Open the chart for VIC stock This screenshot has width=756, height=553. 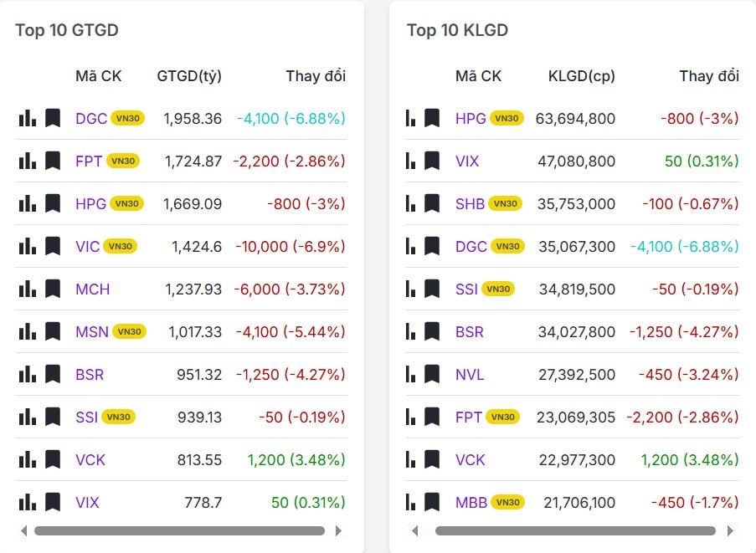26,246
